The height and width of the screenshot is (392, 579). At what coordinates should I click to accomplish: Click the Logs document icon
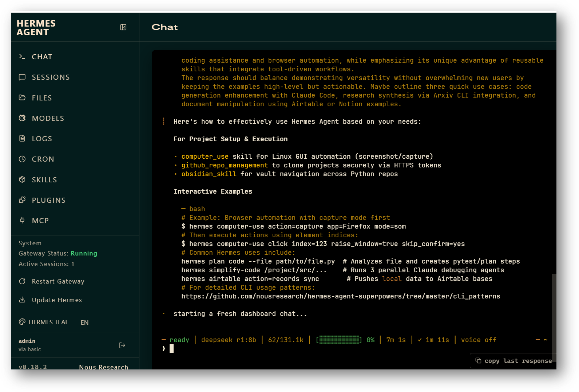tap(22, 138)
